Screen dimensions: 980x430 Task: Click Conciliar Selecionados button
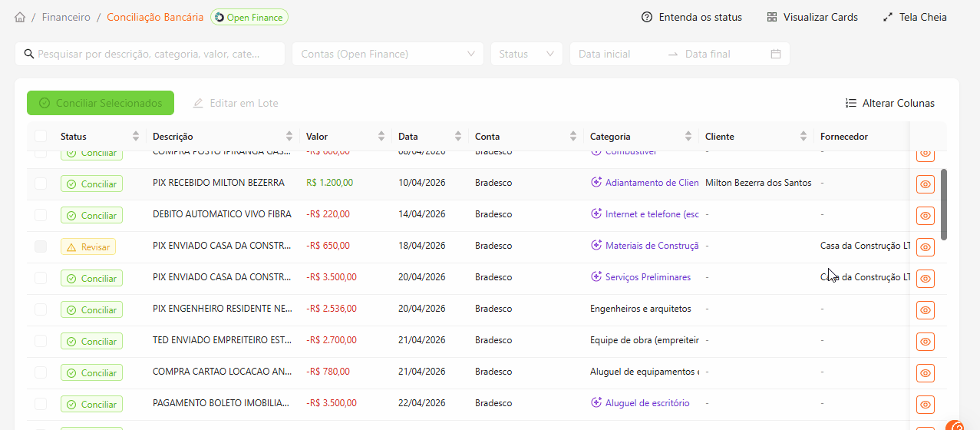pos(101,103)
